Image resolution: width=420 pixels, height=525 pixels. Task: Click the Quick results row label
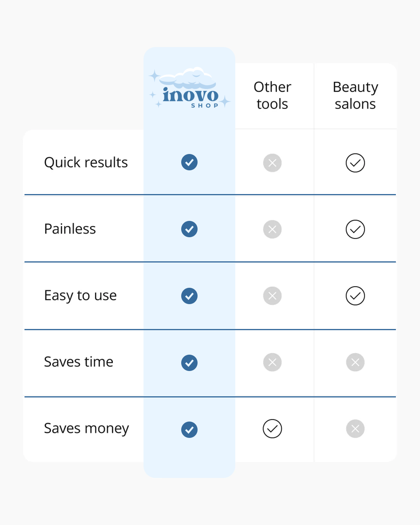[x=86, y=163]
